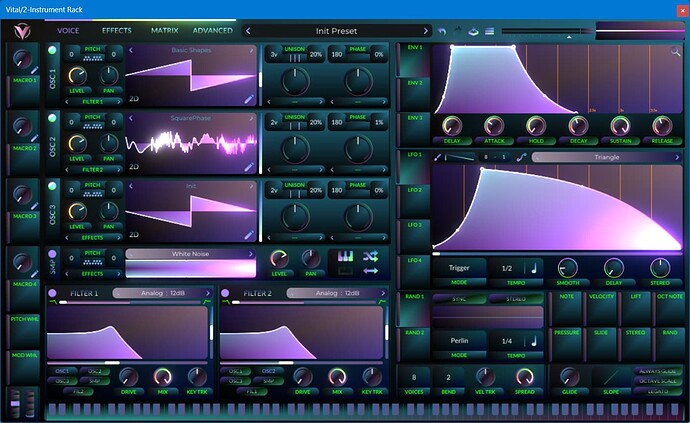Go to next preset with right arrow

click(426, 31)
